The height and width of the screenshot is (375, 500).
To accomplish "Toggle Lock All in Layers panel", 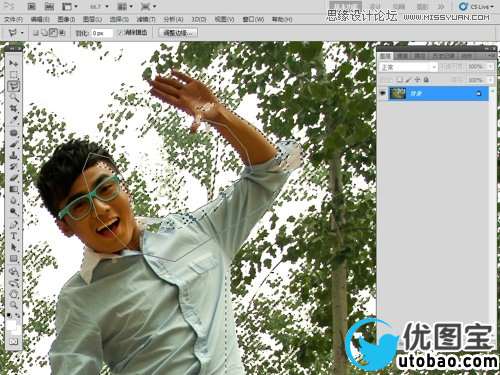I will 426,80.
